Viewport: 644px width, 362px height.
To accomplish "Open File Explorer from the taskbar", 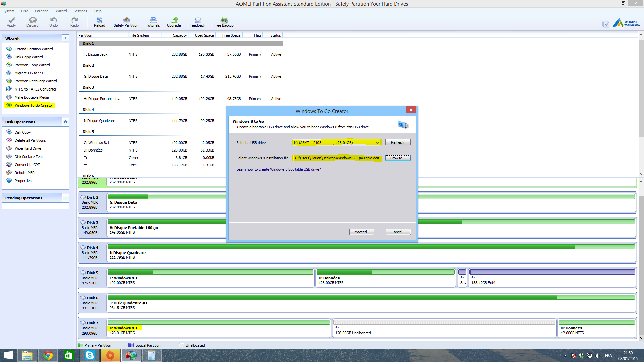I will pyautogui.click(x=27, y=355).
